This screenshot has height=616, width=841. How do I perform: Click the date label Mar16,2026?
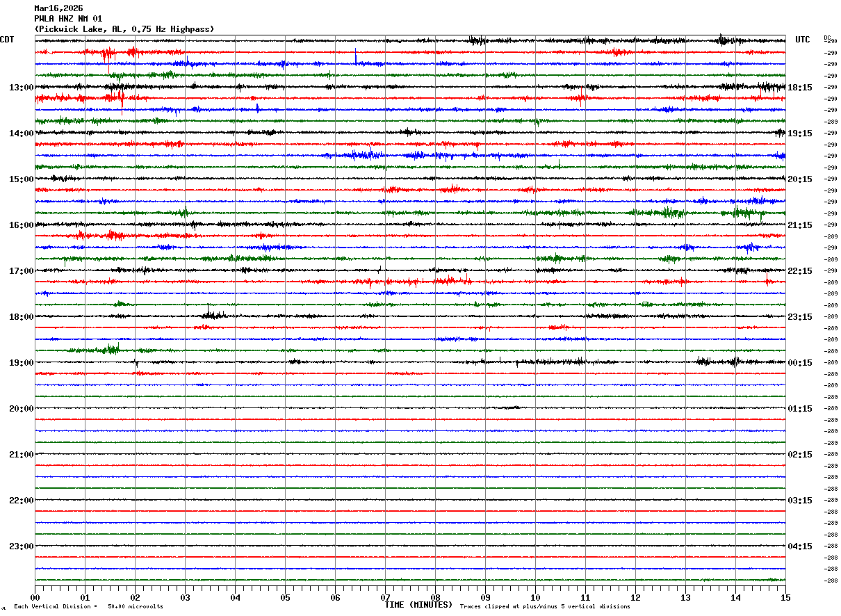tap(58, 8)
